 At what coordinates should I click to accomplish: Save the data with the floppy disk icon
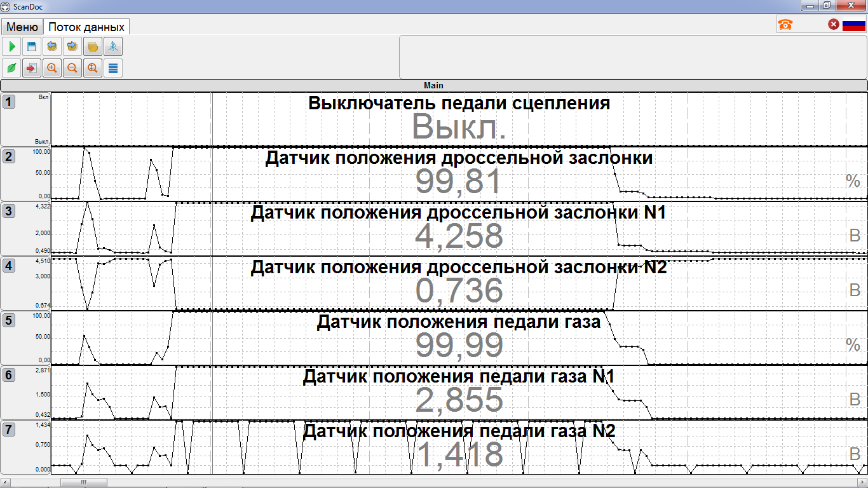coord(32,46)
